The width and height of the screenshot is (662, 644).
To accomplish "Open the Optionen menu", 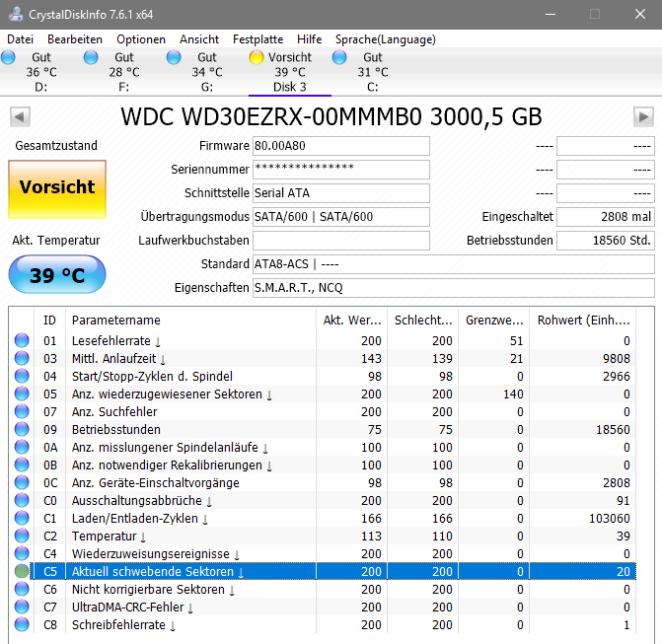I will (x=141, y=39).
